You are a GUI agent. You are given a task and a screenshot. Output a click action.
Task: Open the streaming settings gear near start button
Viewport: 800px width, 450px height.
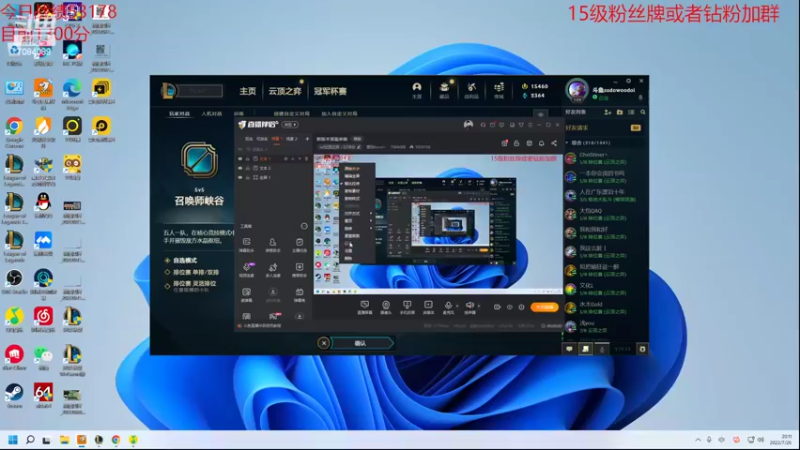(x=521, y=307)
